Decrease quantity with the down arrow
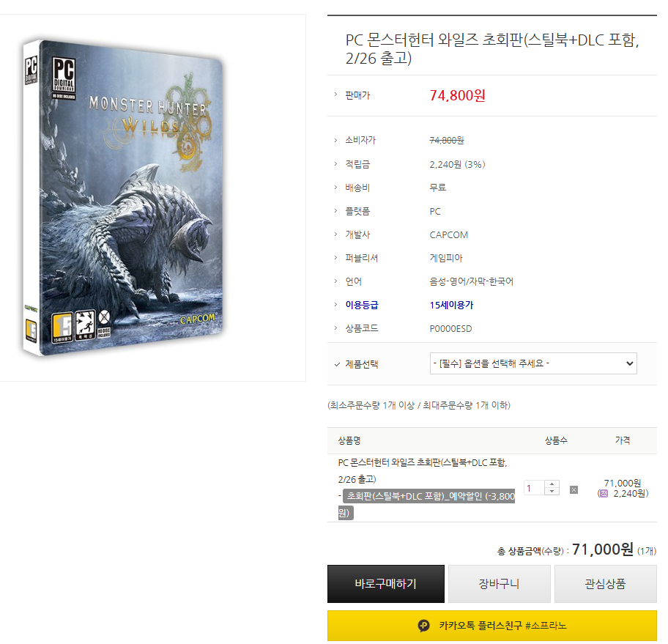 (x=552, y=492)
